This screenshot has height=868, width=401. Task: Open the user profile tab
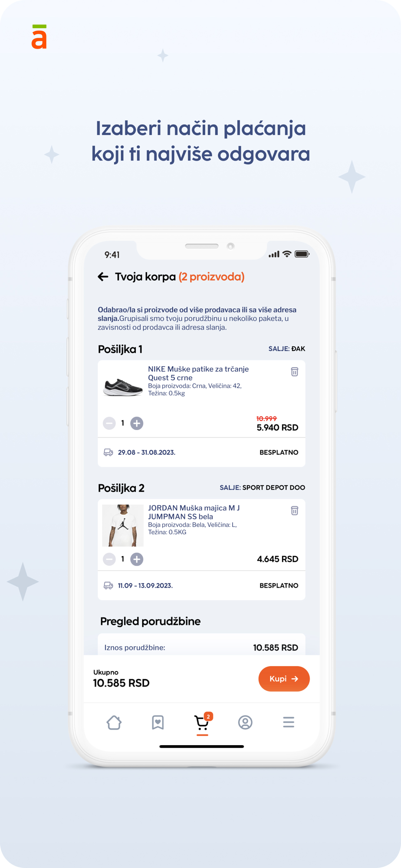point(245,722)
